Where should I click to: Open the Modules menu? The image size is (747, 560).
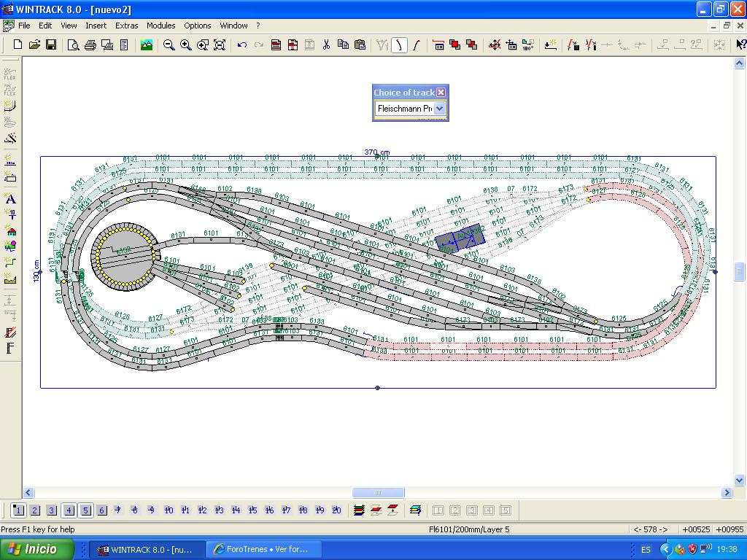pos(160,26)
